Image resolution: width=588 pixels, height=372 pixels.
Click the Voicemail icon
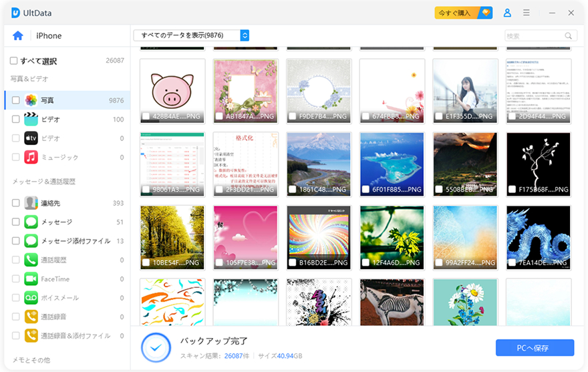[x=31, y=297]
